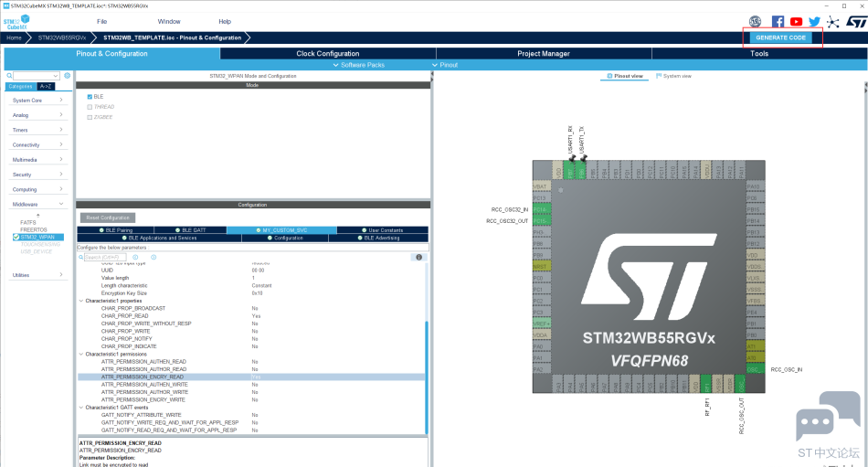The width and height of the screenshot is (868, 467).
Task: Open the categories settings gear icon
Action: click(67, 75)
